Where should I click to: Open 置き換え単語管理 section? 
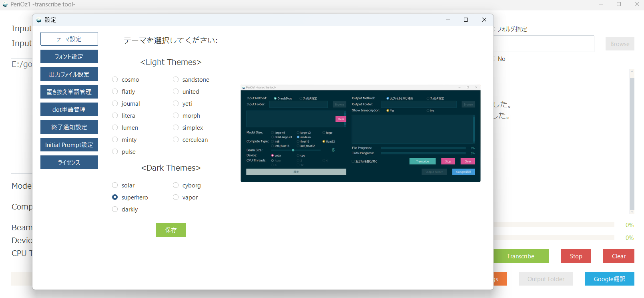point(69,92)
